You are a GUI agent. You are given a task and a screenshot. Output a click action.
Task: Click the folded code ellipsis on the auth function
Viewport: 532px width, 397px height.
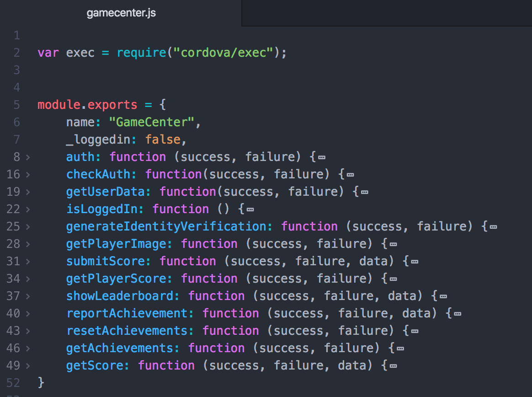(322, 156)
